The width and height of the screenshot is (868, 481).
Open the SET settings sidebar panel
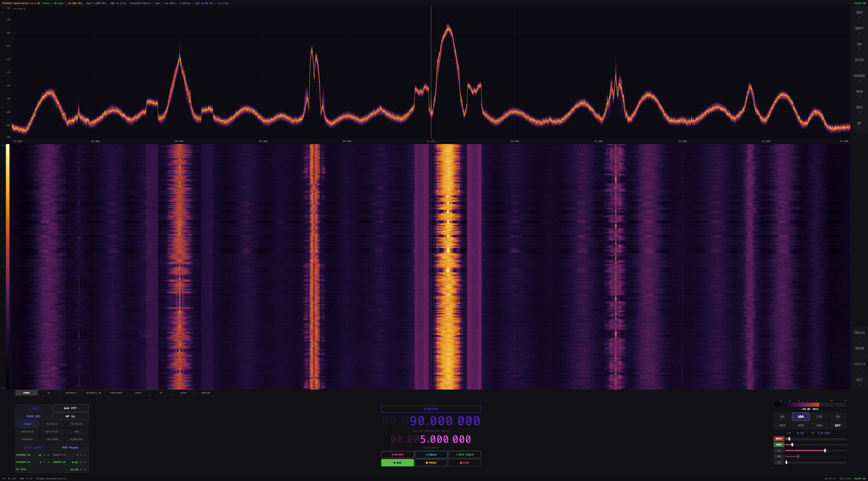(x=859, y=382)
